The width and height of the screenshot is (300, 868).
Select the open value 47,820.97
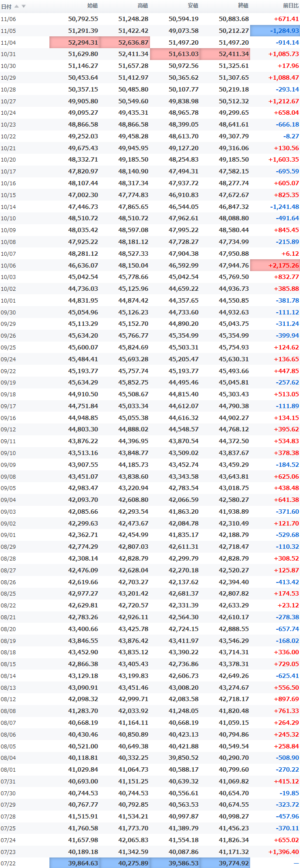[83, 171]
